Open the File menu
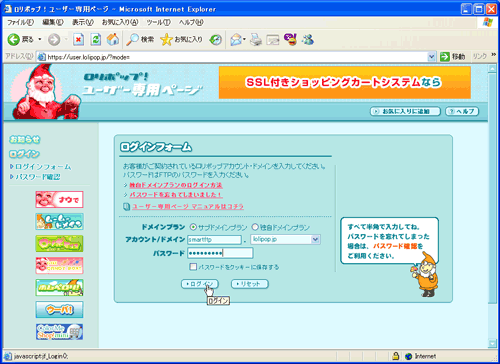This screenshot has width=500, height=364. click(21, 22)
